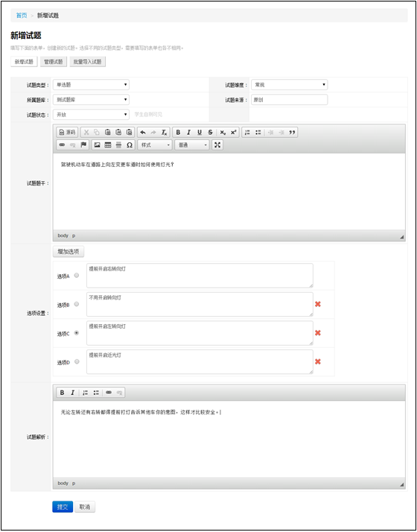The width and height of the screenshot is (417, 532).
Task: Open the 试题类型 dropdown showing 单选题
Action: click(x=91, y=84)
